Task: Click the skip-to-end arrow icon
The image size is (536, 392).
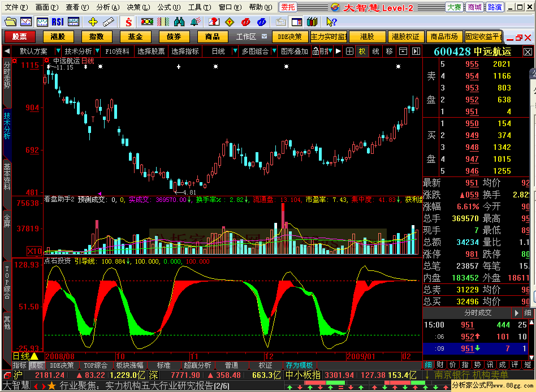Action: (x=416, y=51)
